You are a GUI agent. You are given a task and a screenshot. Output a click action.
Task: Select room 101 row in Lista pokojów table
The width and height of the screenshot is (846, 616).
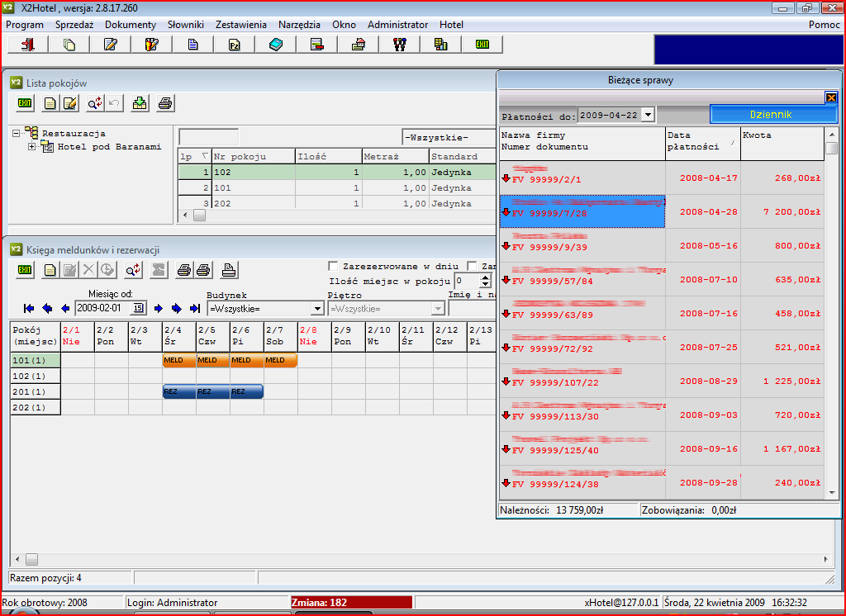pyautogui.click(x=337, y=187)
